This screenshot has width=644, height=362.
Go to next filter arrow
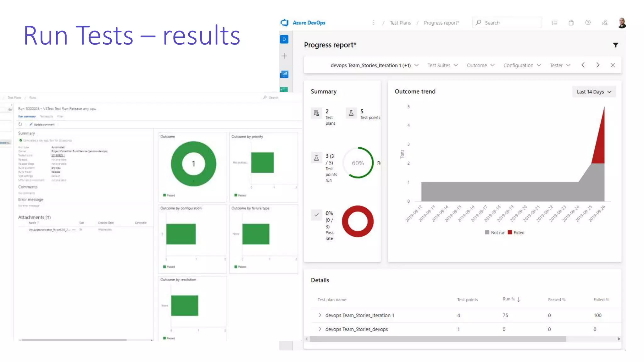598,65
